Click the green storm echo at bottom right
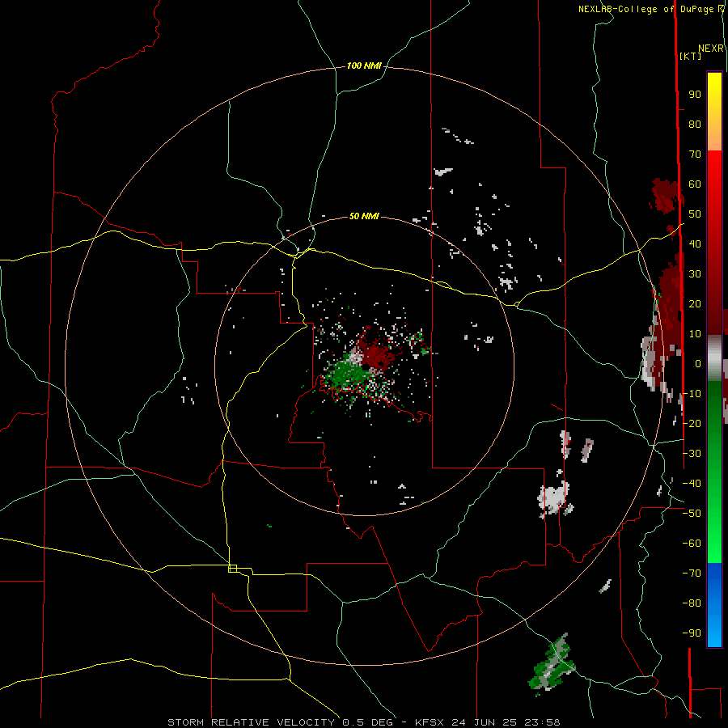The height and width of the screenshot is (728, 728). [552, 664]
